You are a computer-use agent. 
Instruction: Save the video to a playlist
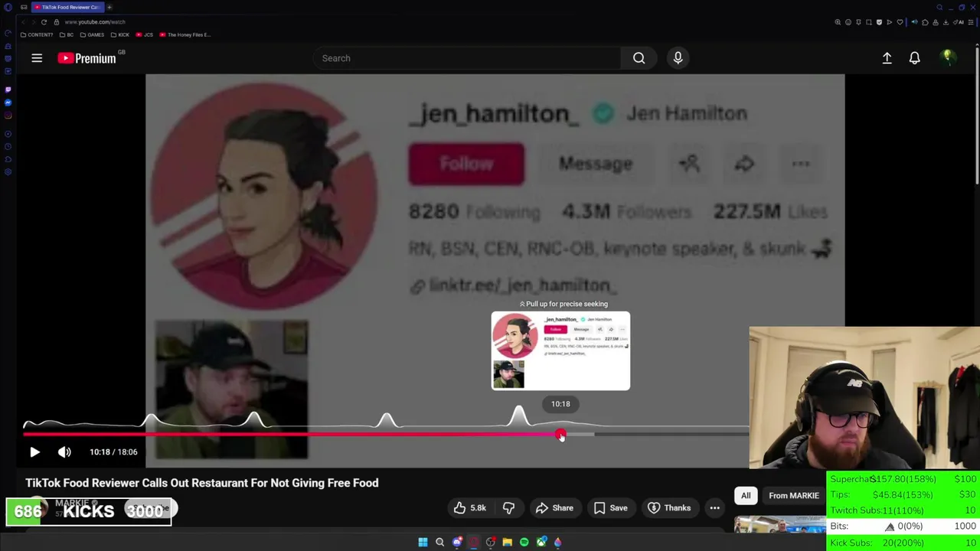point(610,508)
